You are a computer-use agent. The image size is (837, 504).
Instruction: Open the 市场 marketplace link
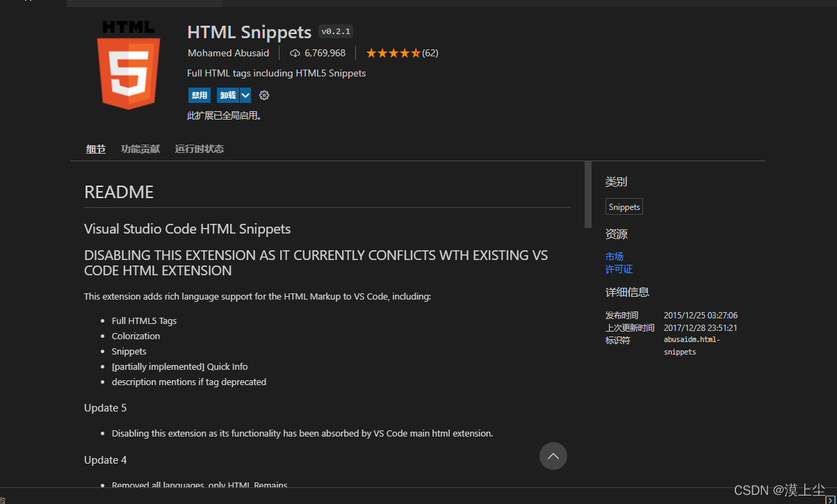(x=615, y=257)
